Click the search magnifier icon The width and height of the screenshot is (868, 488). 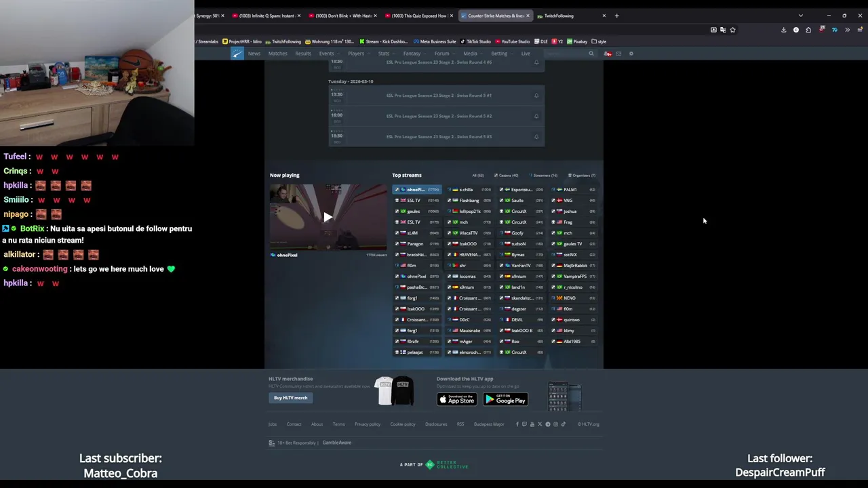tap(591, 54)
